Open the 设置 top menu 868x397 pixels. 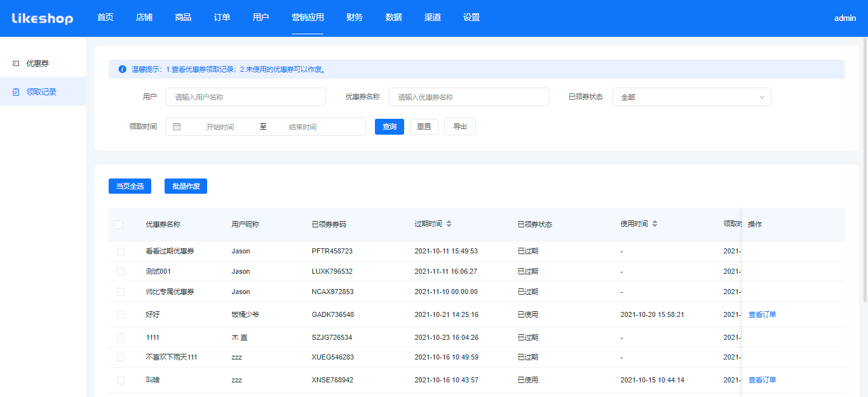[471, 18]
